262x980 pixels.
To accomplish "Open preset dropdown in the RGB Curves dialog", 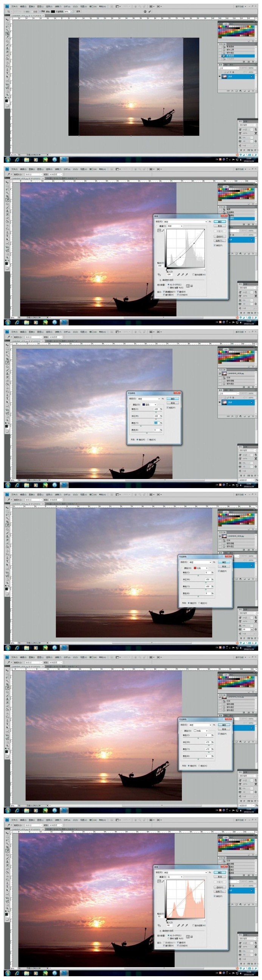I will coord(186,222).
